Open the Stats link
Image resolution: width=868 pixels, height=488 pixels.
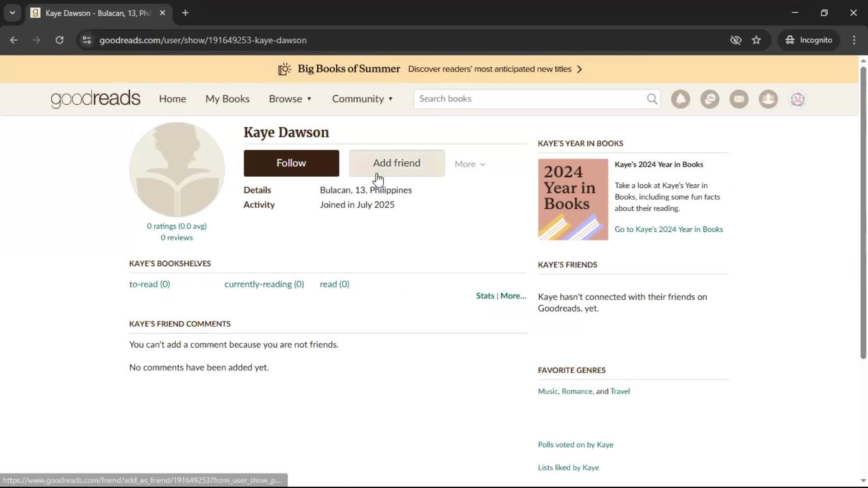point(485,296)
